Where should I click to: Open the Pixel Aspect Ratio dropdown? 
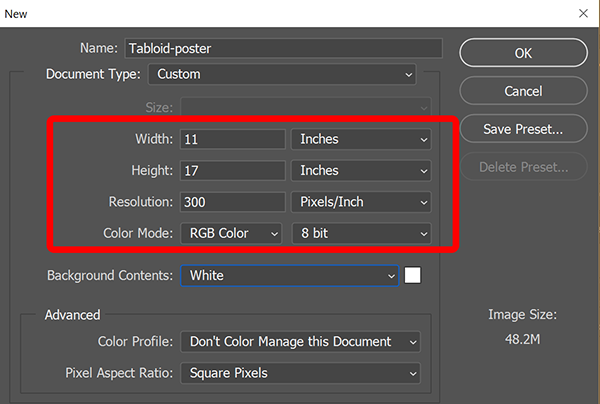(x=300, y=373)
